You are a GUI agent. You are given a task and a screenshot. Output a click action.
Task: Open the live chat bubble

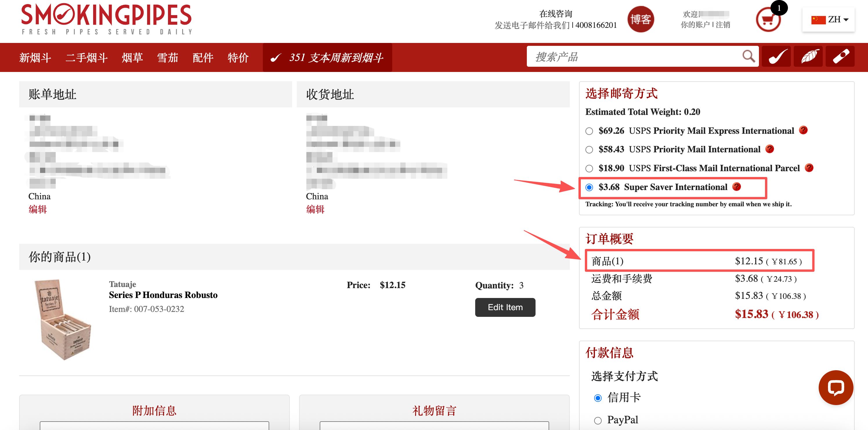click(x=836, y=387)
